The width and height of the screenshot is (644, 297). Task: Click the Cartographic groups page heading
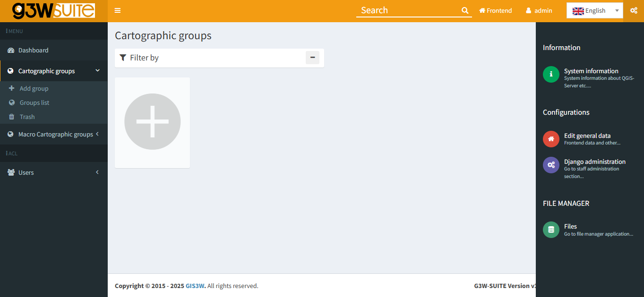coord(163,35)
